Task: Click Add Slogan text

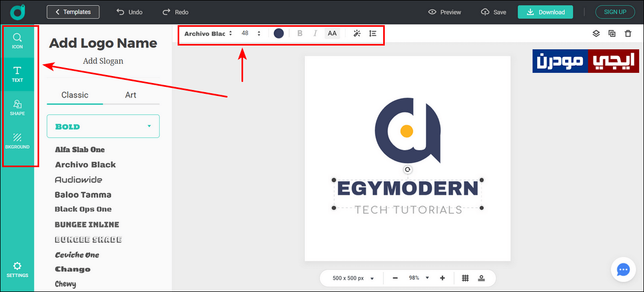Action: (103, 61)
